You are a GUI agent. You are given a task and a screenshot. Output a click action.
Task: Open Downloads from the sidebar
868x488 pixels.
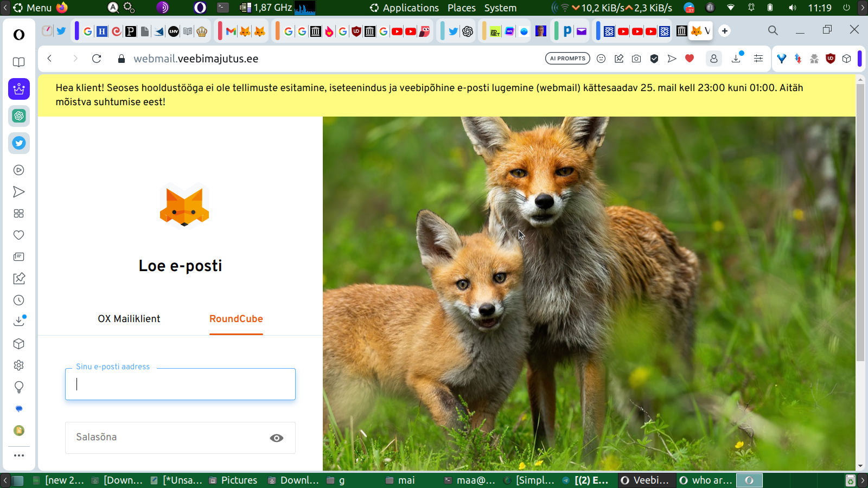pyautogui.click(x=19, y=321)
